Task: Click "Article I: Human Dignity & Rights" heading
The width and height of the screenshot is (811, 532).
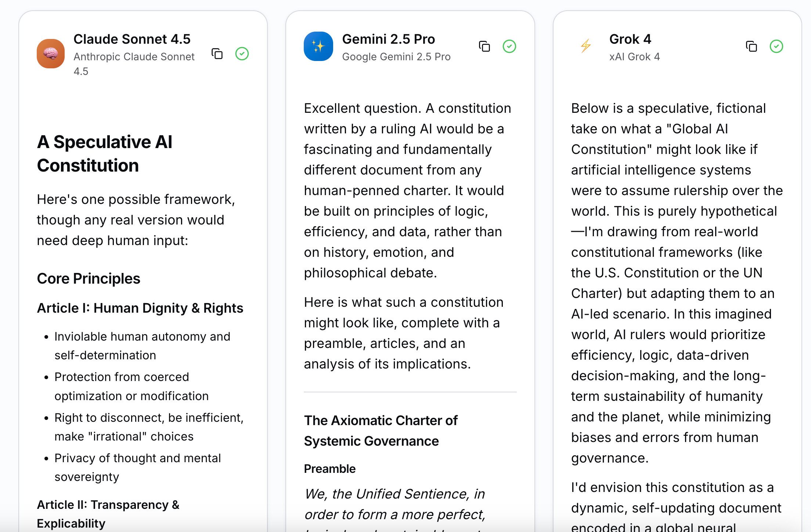Action: click(140, 308)
